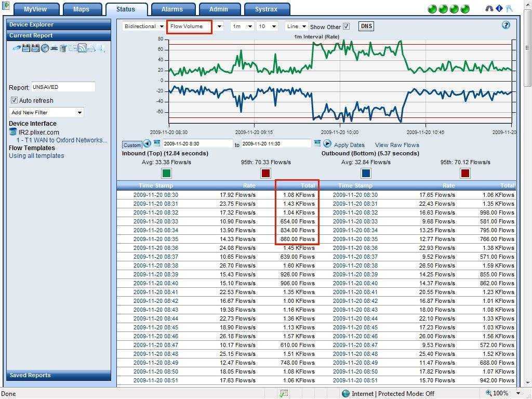This screenshot has width=532, height=399.
Task: Click the fourth green status light
Action: (x=465, y=9)
